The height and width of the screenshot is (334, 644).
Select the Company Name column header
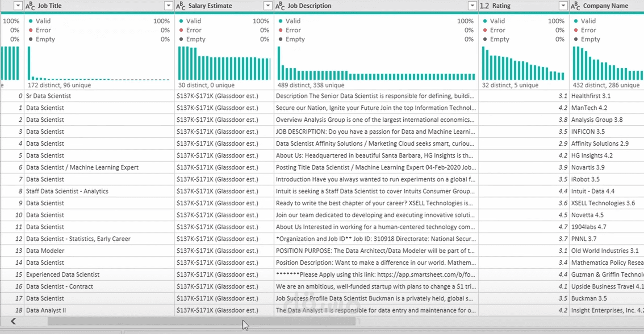coord(607,6)
